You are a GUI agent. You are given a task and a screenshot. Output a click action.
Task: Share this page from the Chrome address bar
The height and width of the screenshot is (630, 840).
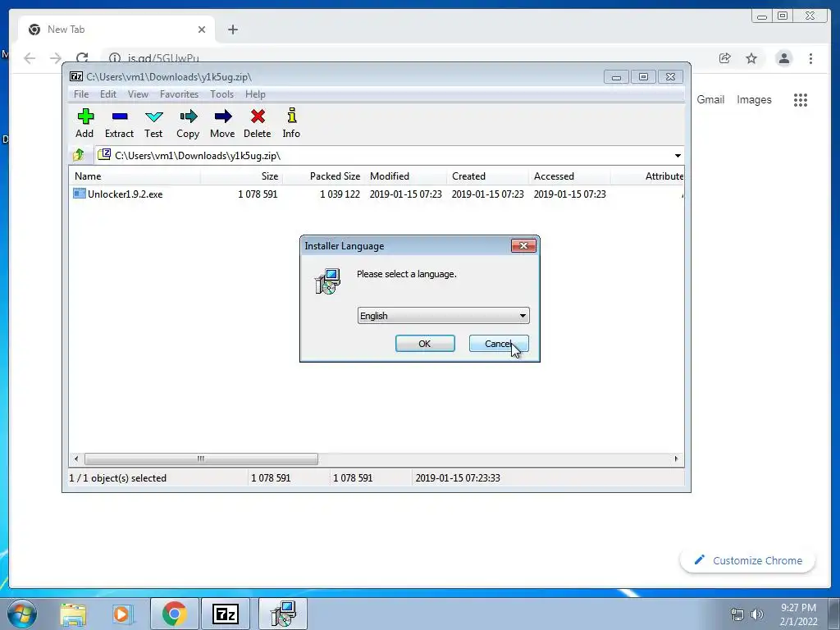click(x=725, y=58)
